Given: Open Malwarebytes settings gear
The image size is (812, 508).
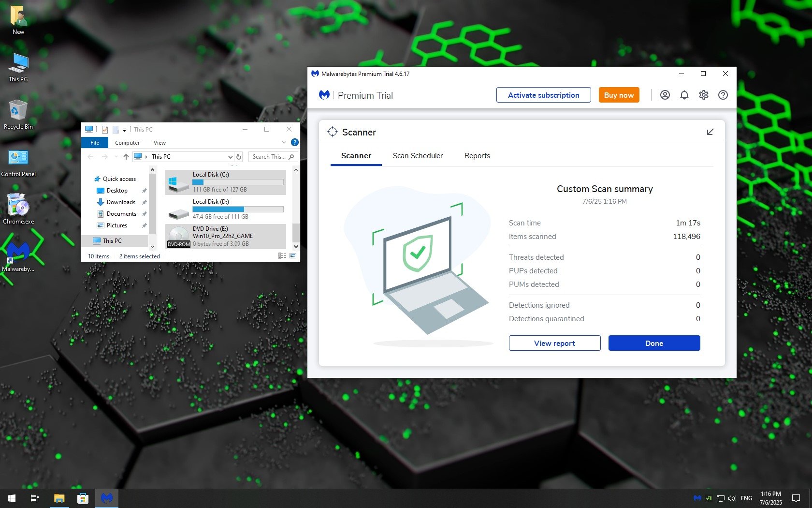Looking at the screenshot, I should tap(704, 95).
